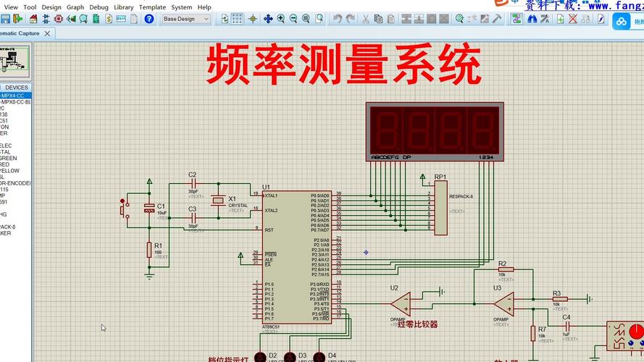Open the Base Design variant dropdown
The height and width of the screenshot is (362, 644).
[186, 19]
